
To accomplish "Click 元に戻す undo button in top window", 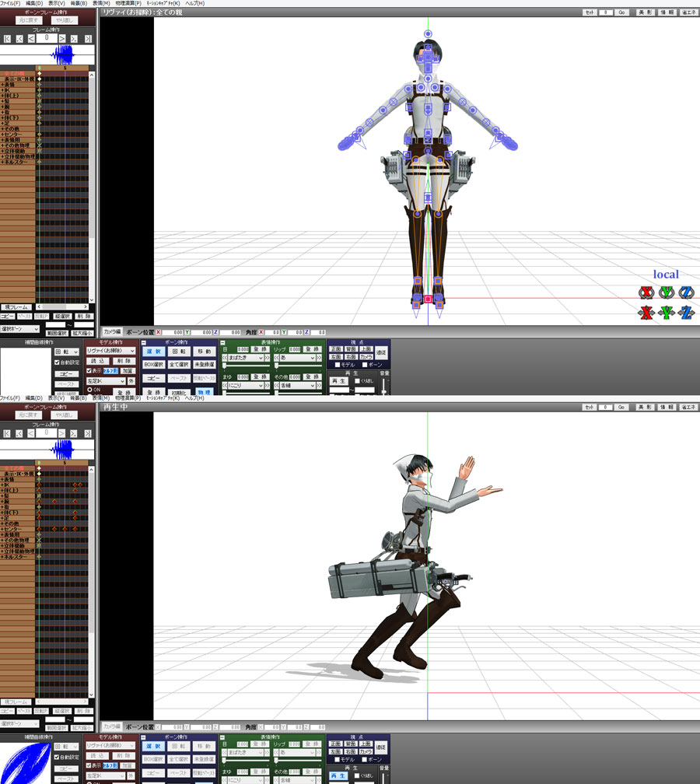I will (28, 20).
